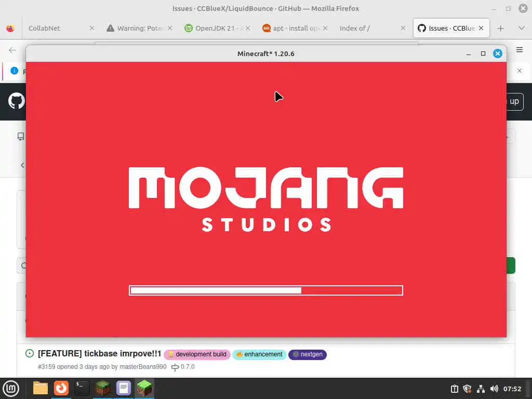Open the Files folder icon in taskbar
This screenshot has width=532, height=399.
pyautogui.click(x=41, y=388)
